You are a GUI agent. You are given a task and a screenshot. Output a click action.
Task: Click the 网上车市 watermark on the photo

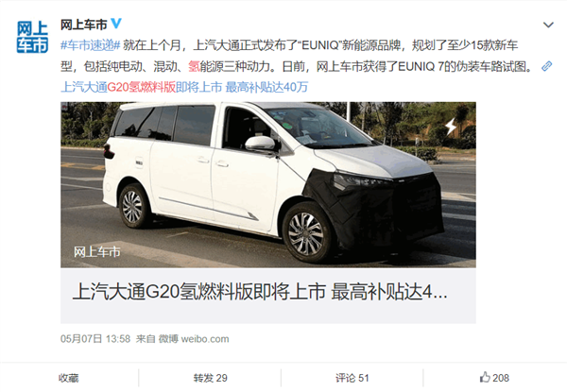tap(97, 252)
